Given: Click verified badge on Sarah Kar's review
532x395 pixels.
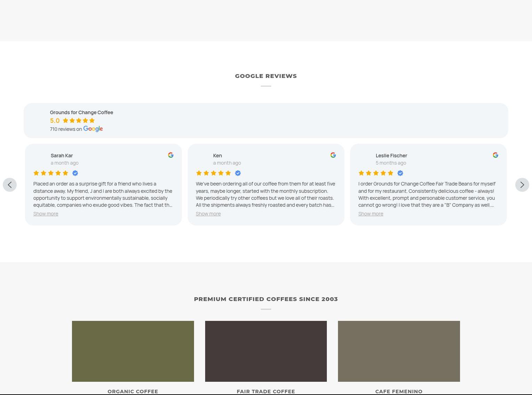Looking at the screenshot, I should (75, 173).
